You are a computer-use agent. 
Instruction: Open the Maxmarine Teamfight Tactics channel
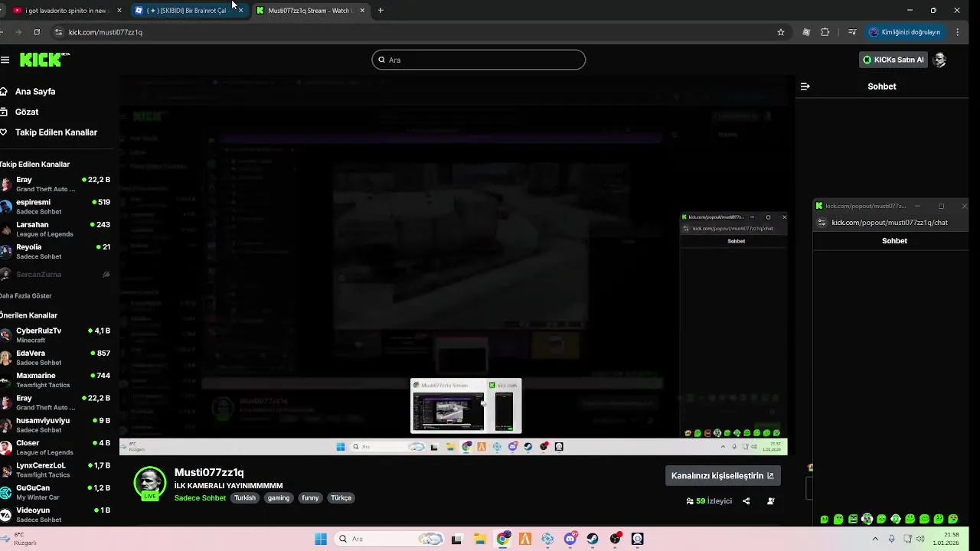(x=56, y=380)
